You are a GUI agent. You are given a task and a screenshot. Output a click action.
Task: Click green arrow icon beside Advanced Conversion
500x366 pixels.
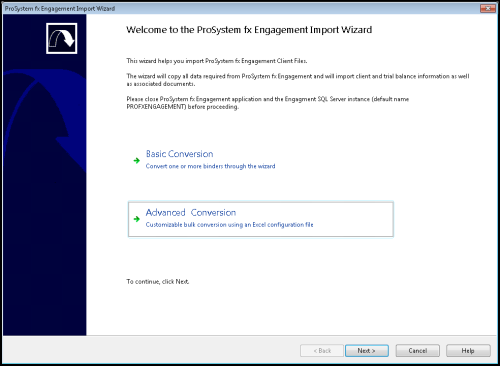137,219
